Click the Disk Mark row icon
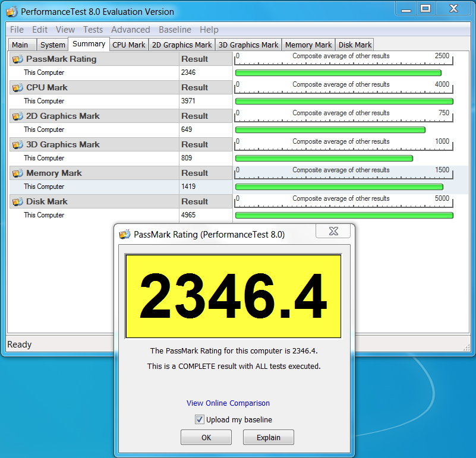 [18, 201]
